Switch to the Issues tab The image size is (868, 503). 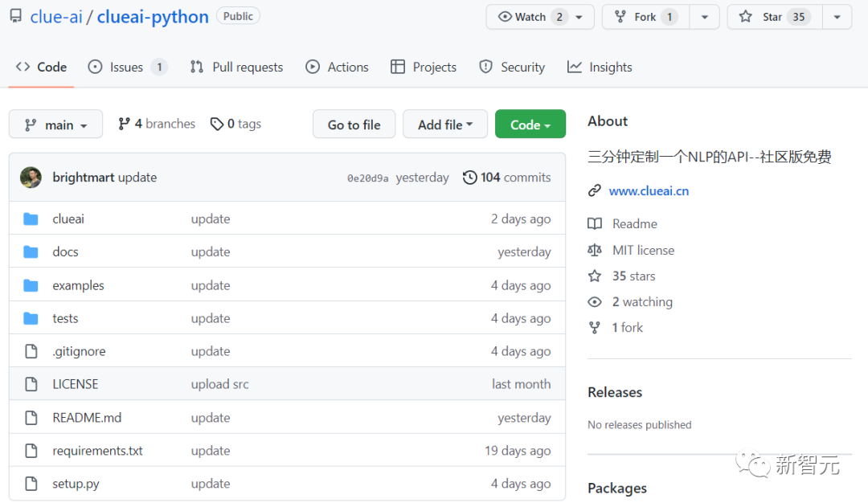click(127, 67)
